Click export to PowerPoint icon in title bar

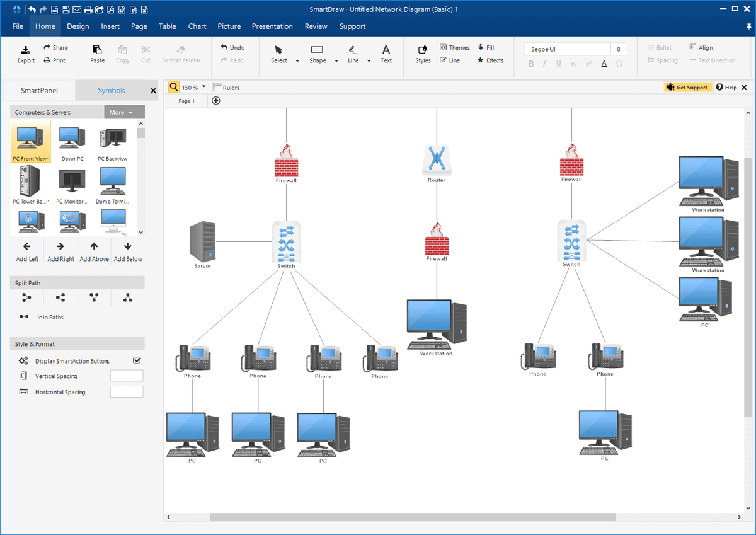tap(134, 9)
